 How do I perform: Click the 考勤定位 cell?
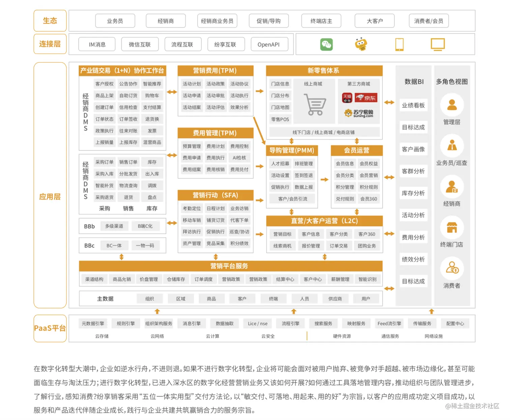tap(192, 208)
